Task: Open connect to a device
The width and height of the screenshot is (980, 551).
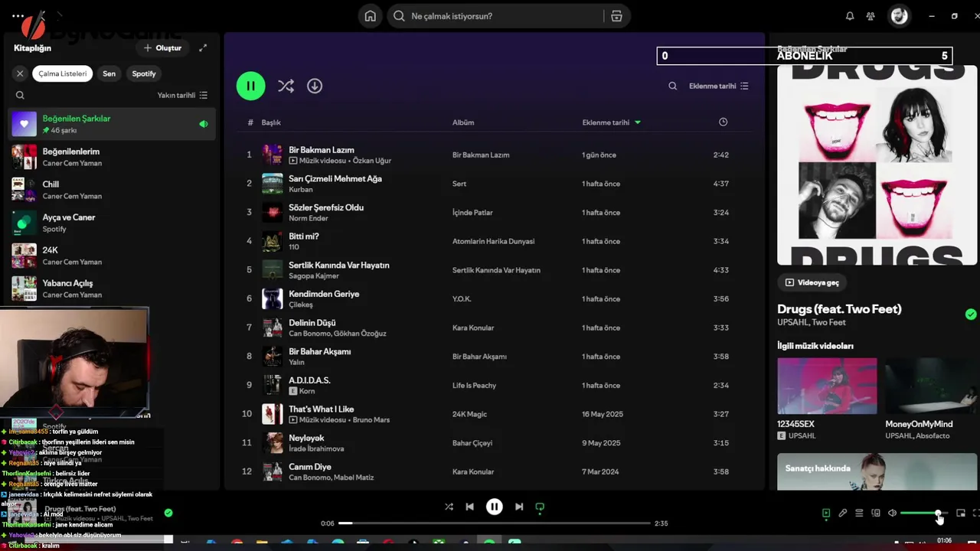Action: click(876, 514)
